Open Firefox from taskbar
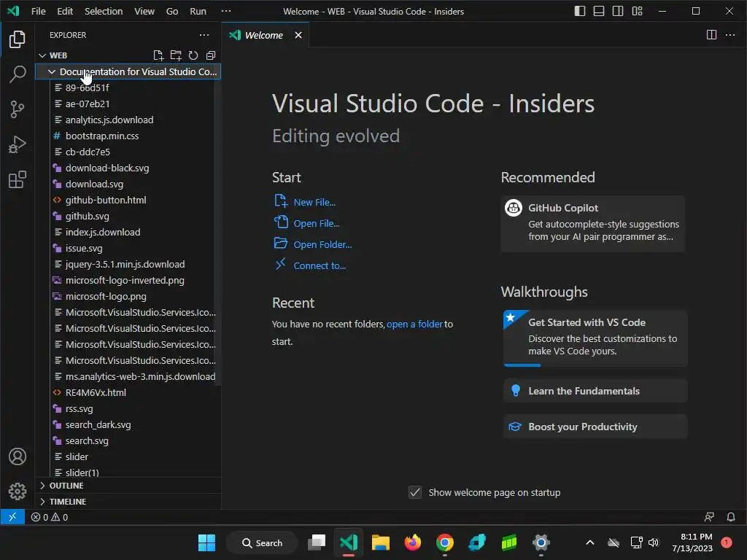Image resolution: width=747 pixels, height=560 pixels. point(413,542)
